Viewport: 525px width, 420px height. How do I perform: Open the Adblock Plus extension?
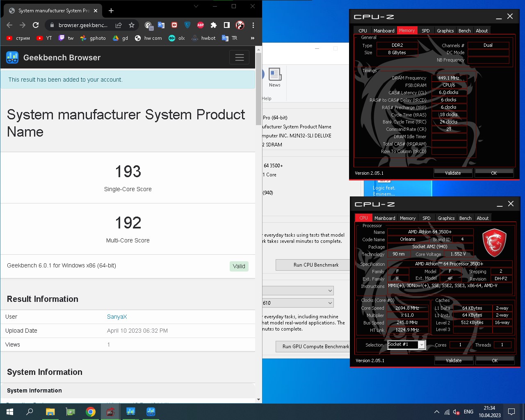(201, 25)
